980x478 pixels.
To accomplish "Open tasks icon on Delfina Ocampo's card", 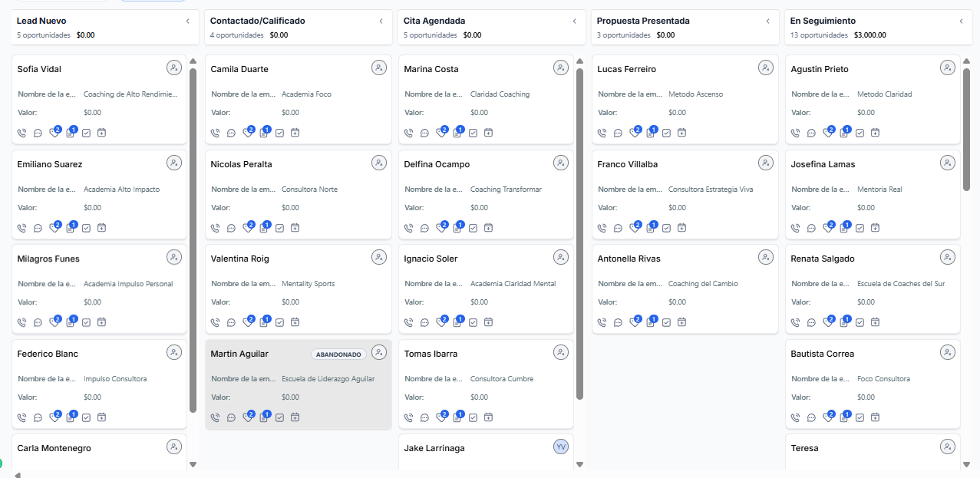I will [x=473, y=228].
